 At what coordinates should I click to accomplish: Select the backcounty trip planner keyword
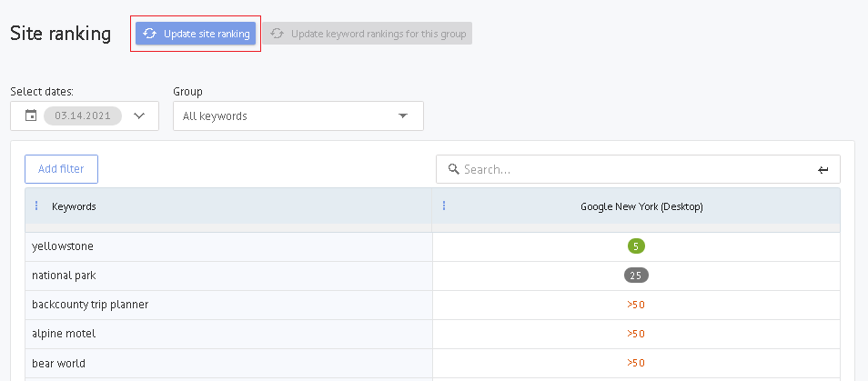[x=90, y=305]
